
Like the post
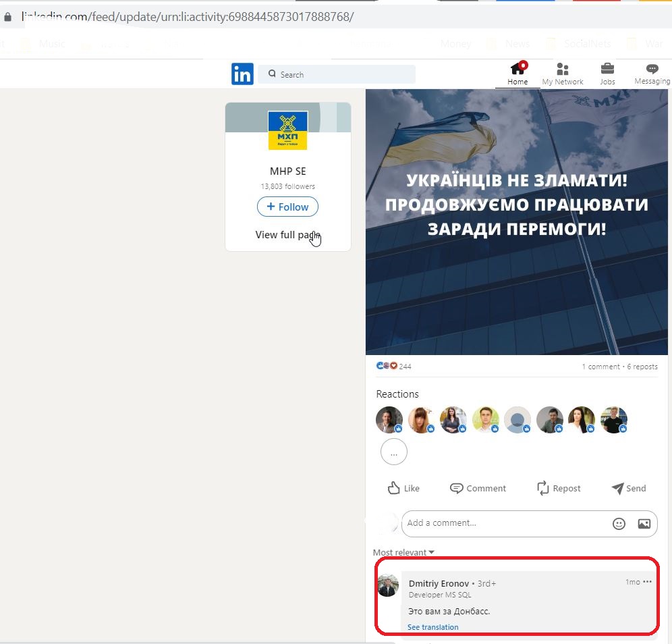point(403,488)
